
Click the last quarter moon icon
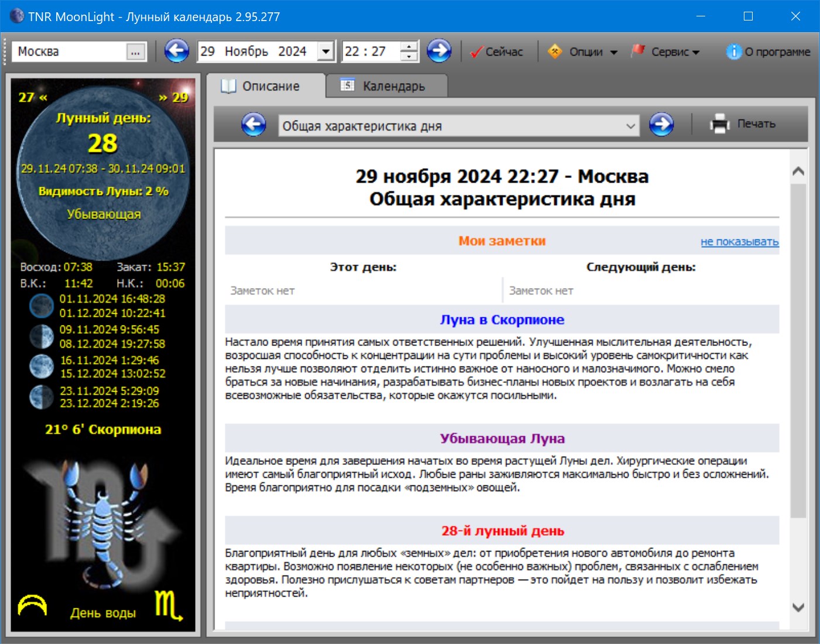[42, 397]
